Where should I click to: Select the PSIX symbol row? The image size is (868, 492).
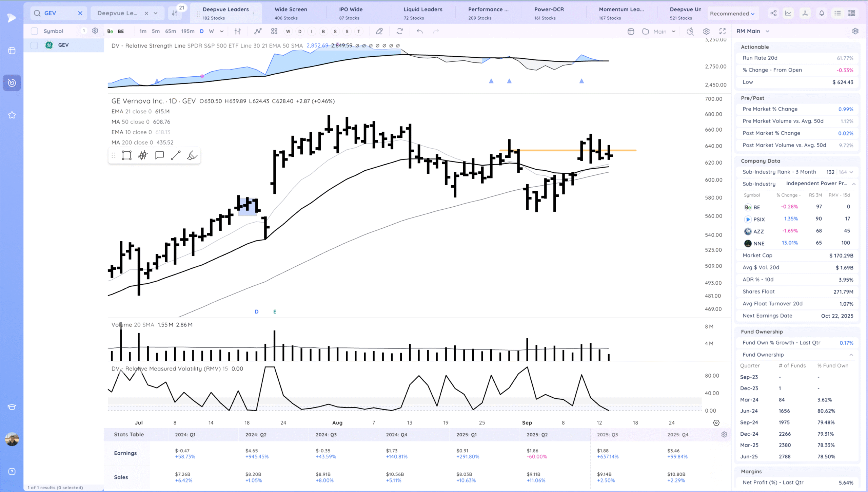(797, 219)
